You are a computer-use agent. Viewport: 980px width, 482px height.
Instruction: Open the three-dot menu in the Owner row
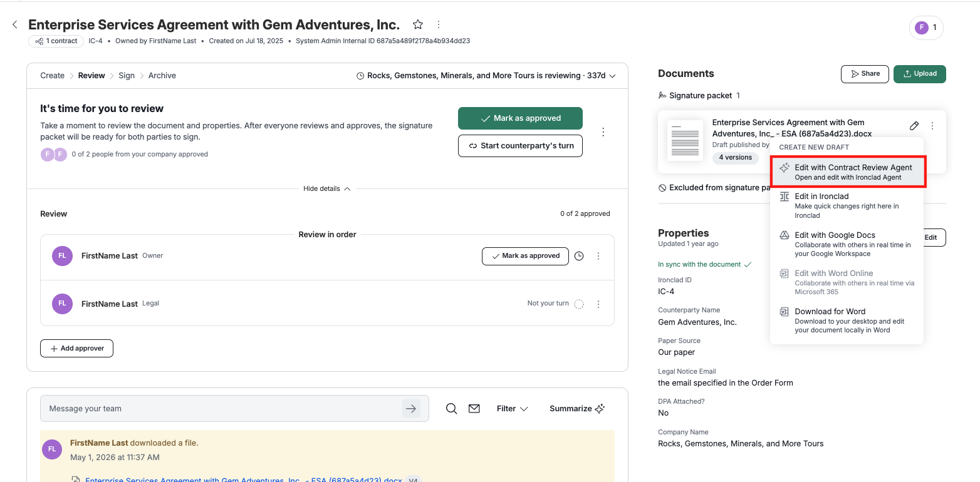pyautogui.click(x=598, y=256)
